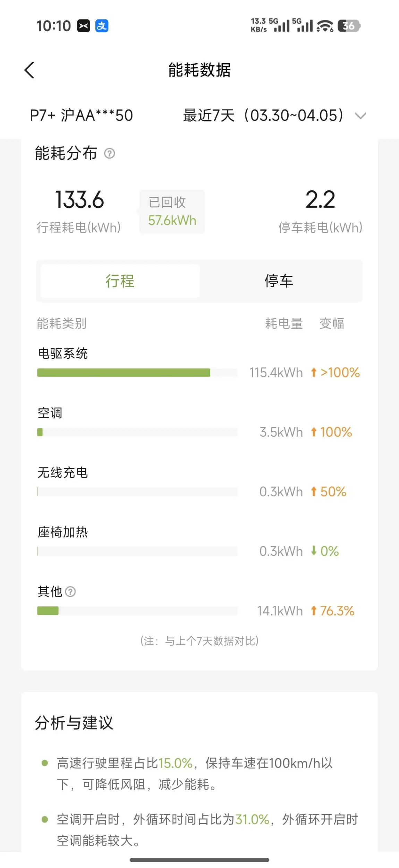Tap the question mark beside 其他
399x868 pixels.
tap(70, 592)
